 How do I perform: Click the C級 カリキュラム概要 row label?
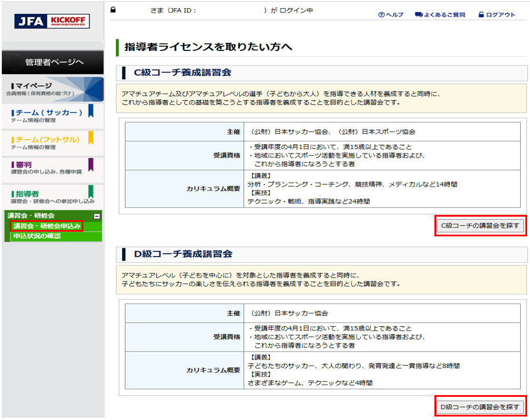[213, 189]
